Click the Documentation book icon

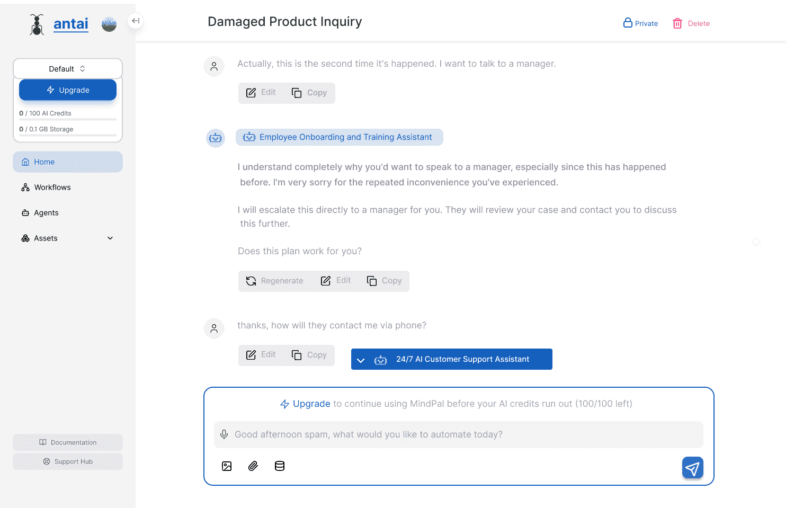[43, 442]
